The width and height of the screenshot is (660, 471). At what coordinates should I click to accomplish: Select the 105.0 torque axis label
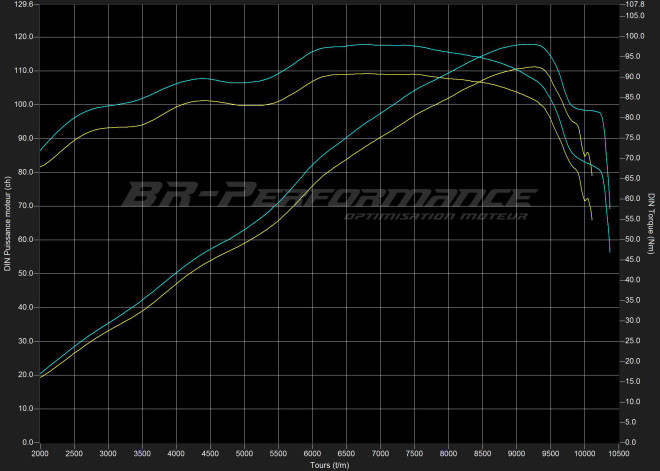click(635, 16)
